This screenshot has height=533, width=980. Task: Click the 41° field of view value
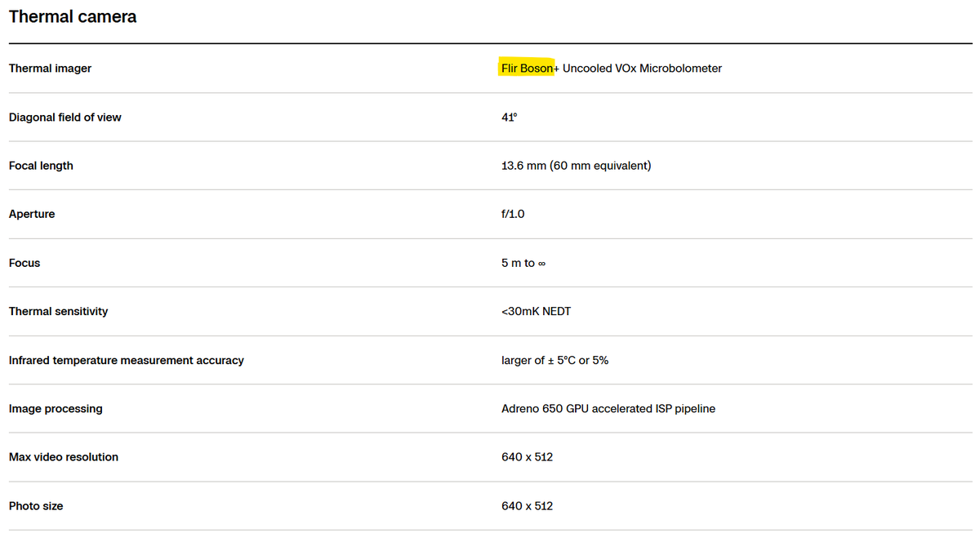(510, 118)
